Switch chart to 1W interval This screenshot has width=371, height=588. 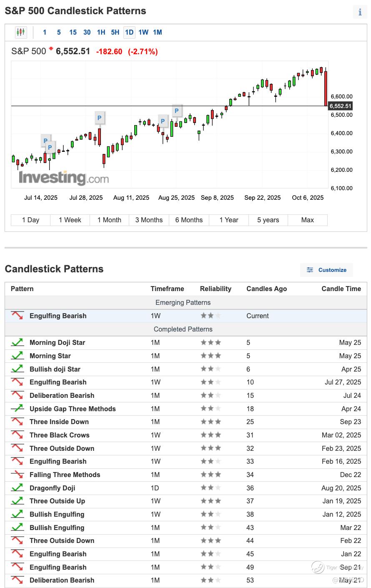[x=143, y=32]
